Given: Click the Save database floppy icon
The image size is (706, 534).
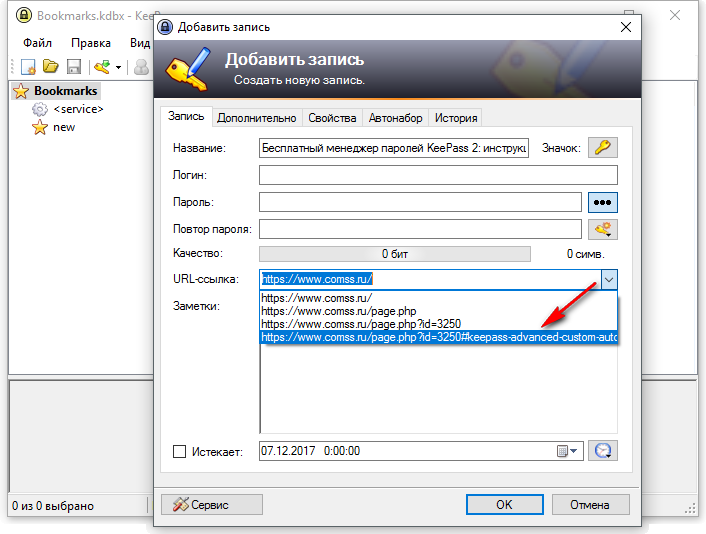Looking at the screenshot, I should click(x=74, y=67).
